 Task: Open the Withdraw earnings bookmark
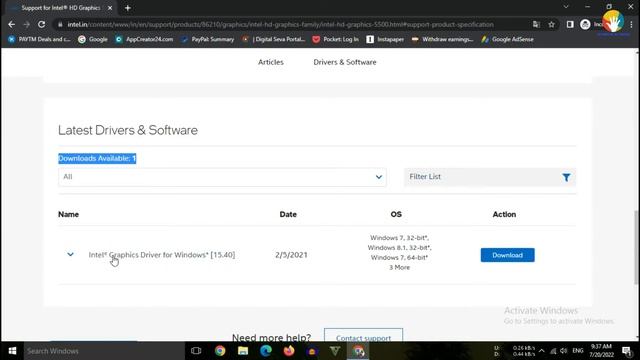442,39
